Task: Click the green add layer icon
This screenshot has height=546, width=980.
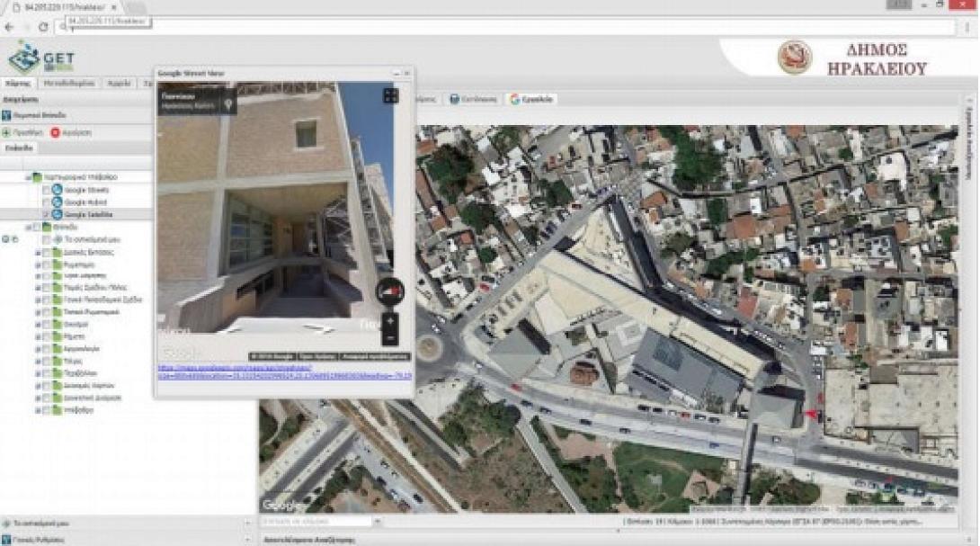Action: click(x=6, y=132)
